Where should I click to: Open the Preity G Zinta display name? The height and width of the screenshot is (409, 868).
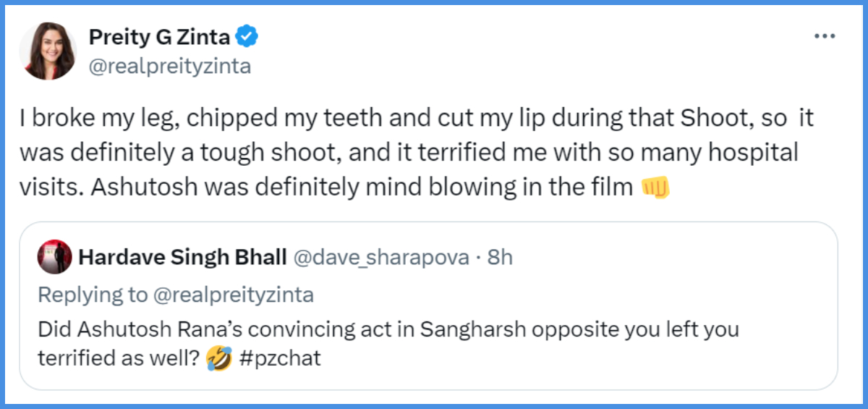click(161, 37)
